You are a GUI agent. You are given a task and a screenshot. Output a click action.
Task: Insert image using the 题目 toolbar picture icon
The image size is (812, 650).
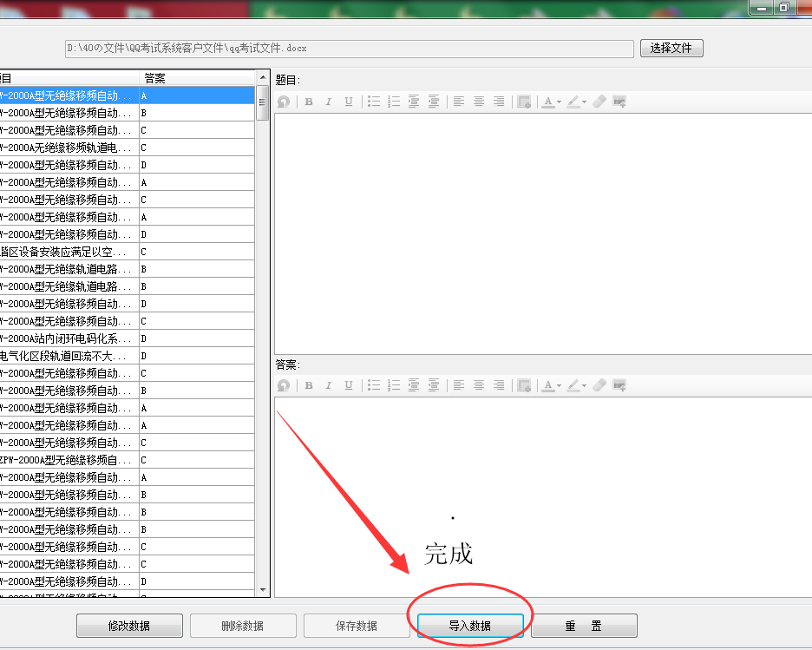(619, 102)
